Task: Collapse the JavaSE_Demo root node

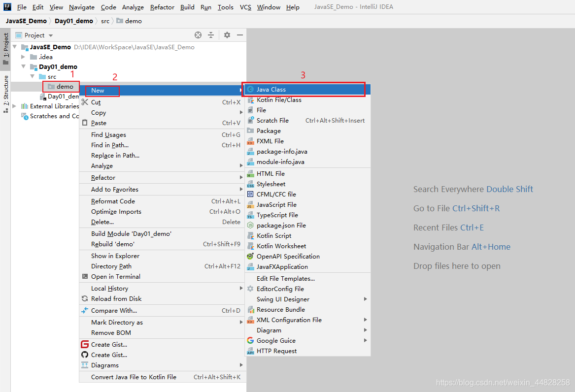Action: click(x=15, y=47)
